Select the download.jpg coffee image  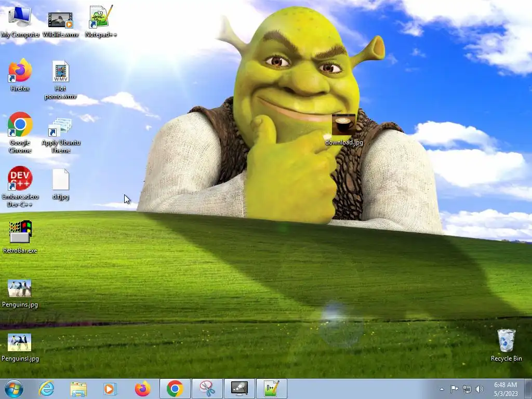344,129
